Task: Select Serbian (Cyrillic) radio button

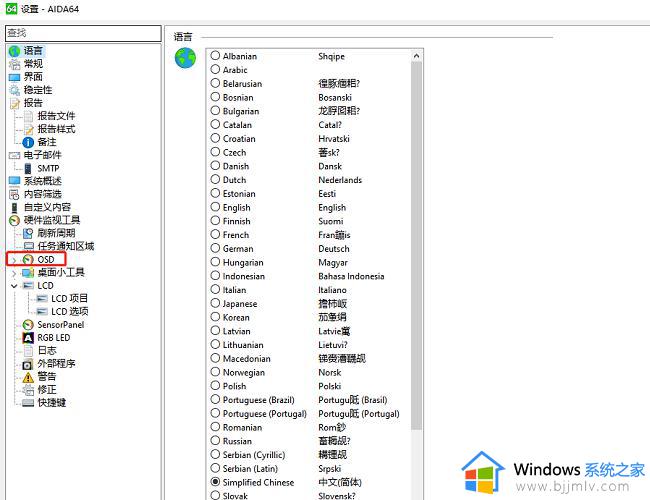Action: (x=215, y=454)
